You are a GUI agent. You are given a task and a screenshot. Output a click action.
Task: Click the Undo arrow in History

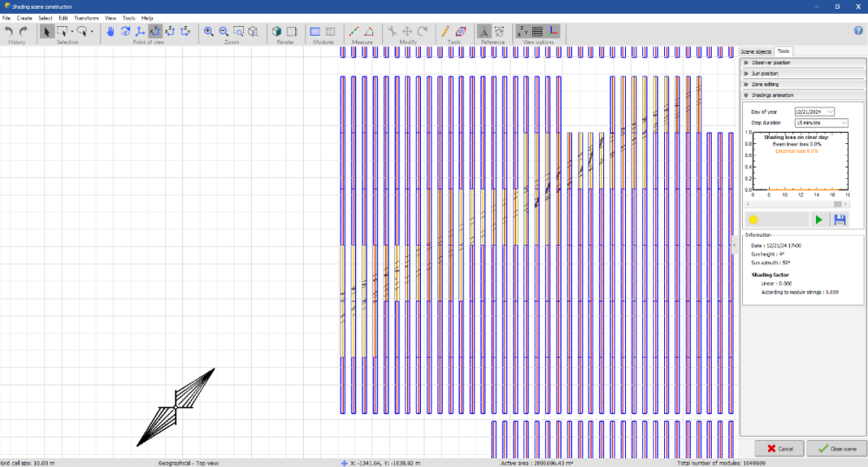[x=10, y=31]
